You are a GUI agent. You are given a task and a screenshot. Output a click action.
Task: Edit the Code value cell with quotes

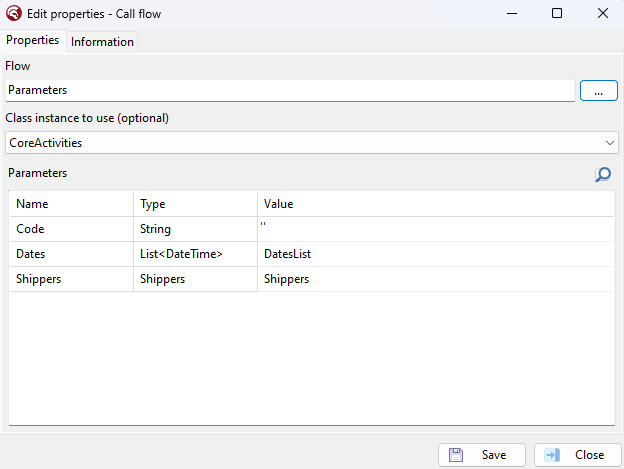pos(436,229)
